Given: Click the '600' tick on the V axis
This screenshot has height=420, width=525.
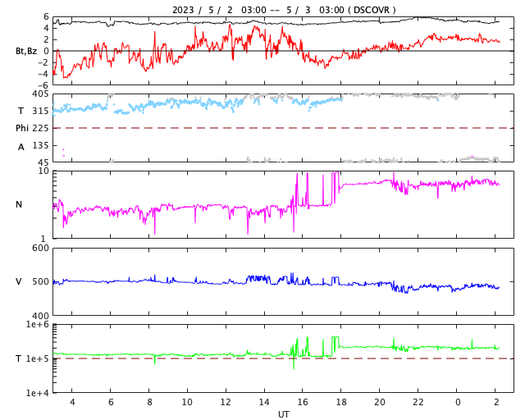Looking at the screenshot, I should 40,248.
